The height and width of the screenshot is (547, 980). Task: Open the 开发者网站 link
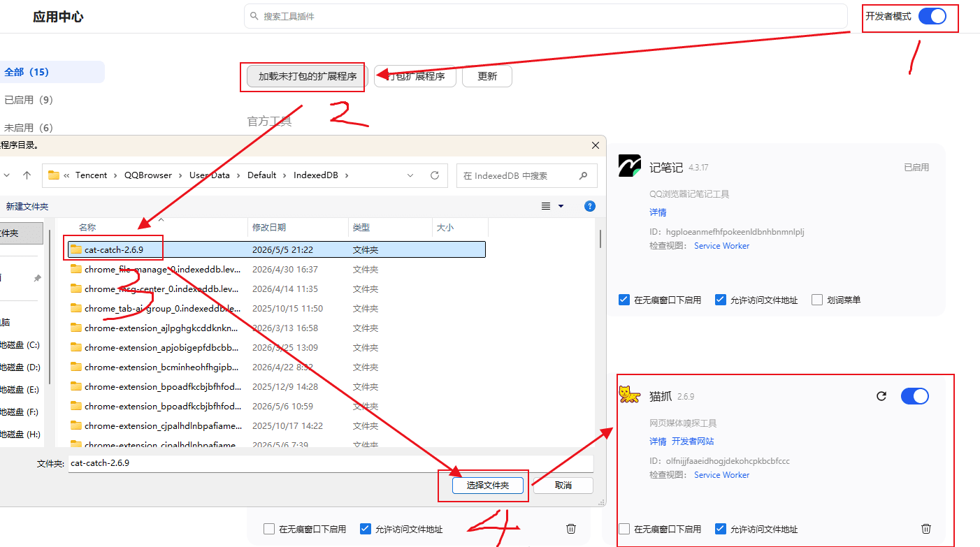693,442
